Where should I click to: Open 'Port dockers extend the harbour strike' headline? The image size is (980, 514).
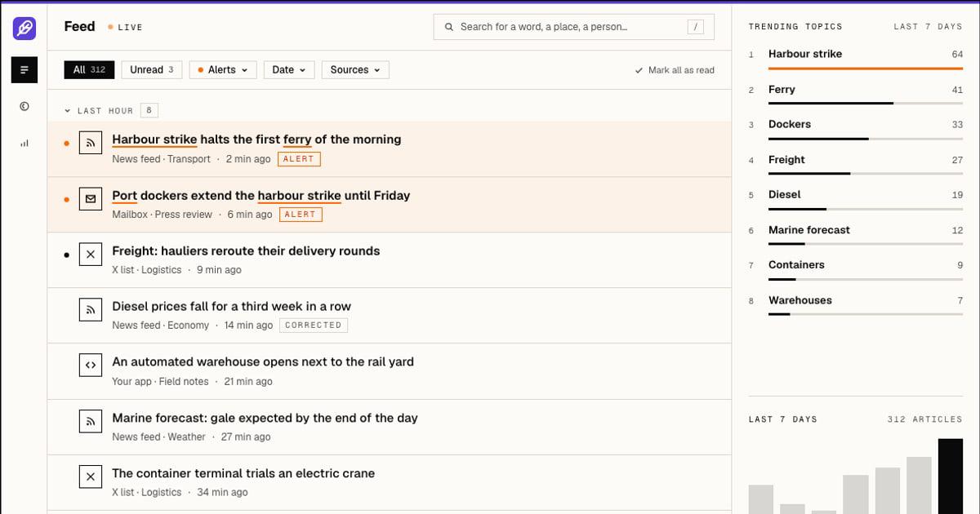[261, 195]
